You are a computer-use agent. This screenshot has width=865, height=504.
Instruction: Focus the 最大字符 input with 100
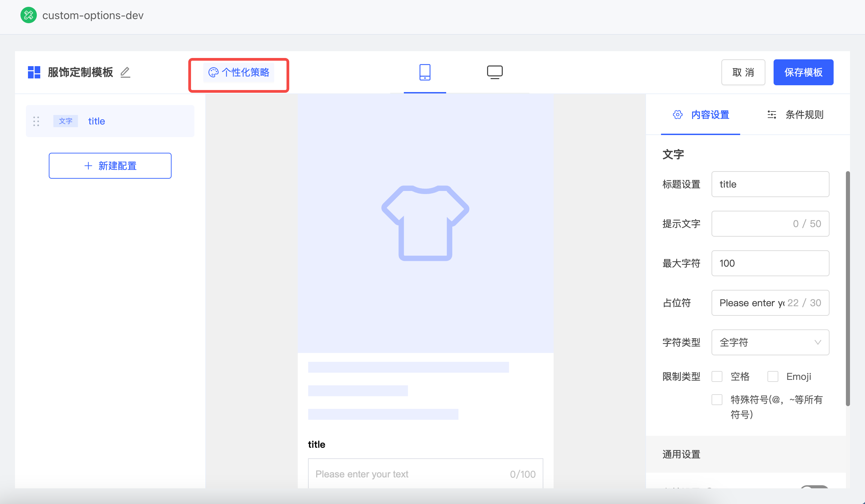pyautogui.click(x=770, y=263)
